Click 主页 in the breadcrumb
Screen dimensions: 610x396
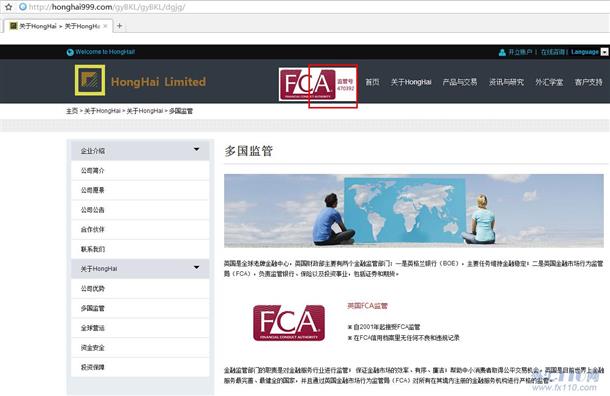(72, 111)
